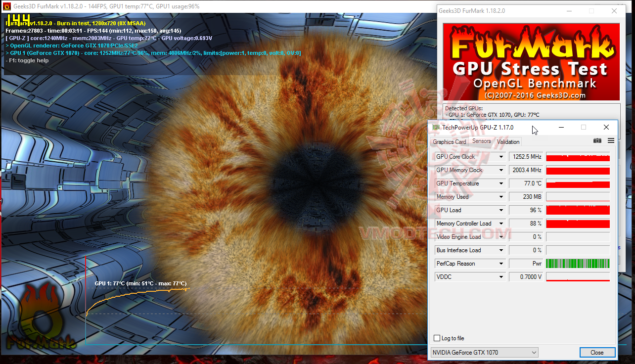Switch to the Graphics Card tab
Image resolution: width=635 pixels, height=364 pixels.
(x=450, y=142)
